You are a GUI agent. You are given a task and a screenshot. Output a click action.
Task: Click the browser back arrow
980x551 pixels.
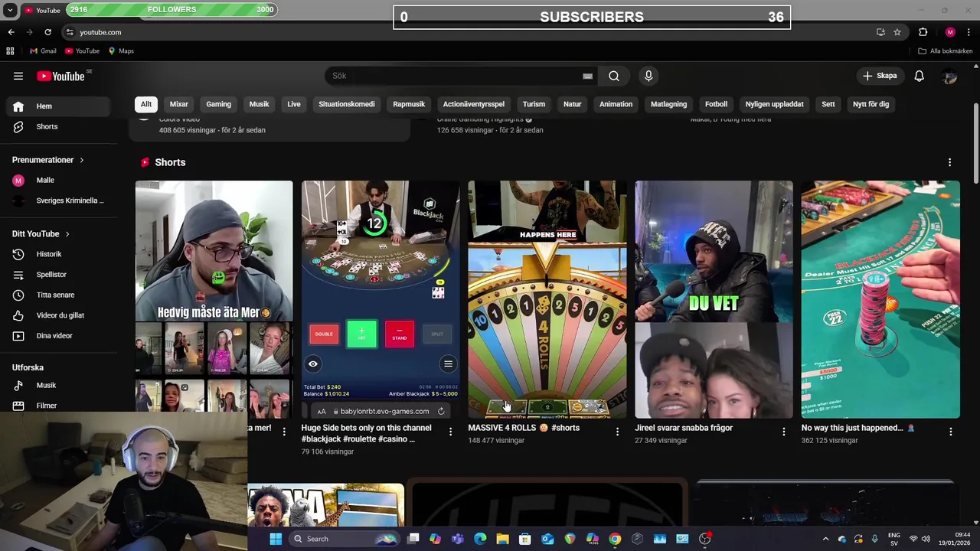11,32
